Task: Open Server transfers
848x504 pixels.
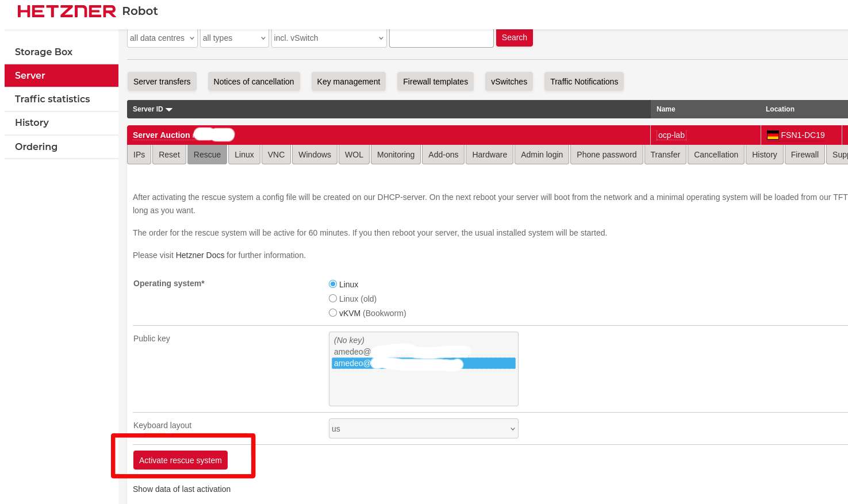Action: (162, 82)
